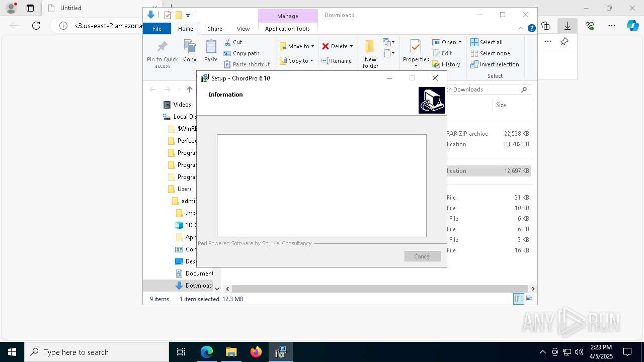Select the 83,782 KB application file row
Image resolution: width=644 pixels, height=362 pixels.
(x=489, y=144)
